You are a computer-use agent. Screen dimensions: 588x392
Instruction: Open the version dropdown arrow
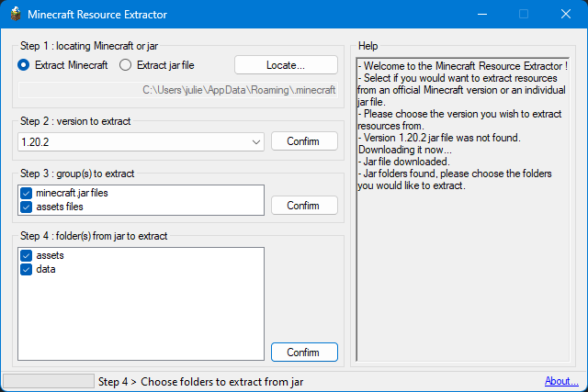point(255,141)
